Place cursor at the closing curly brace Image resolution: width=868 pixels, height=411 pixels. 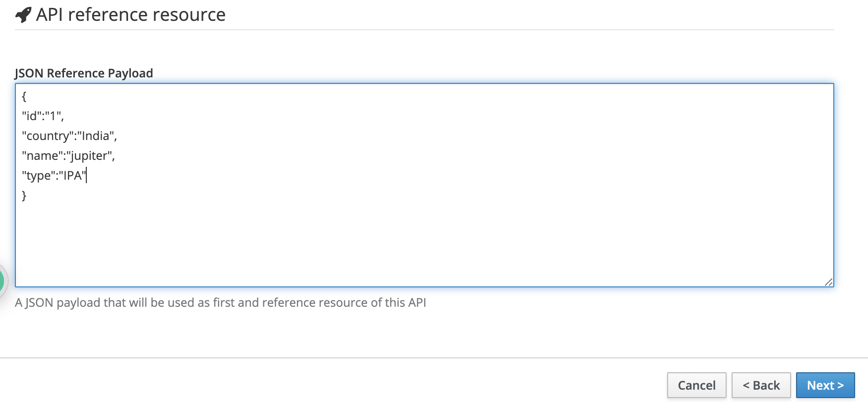click(x=24, y=196)
